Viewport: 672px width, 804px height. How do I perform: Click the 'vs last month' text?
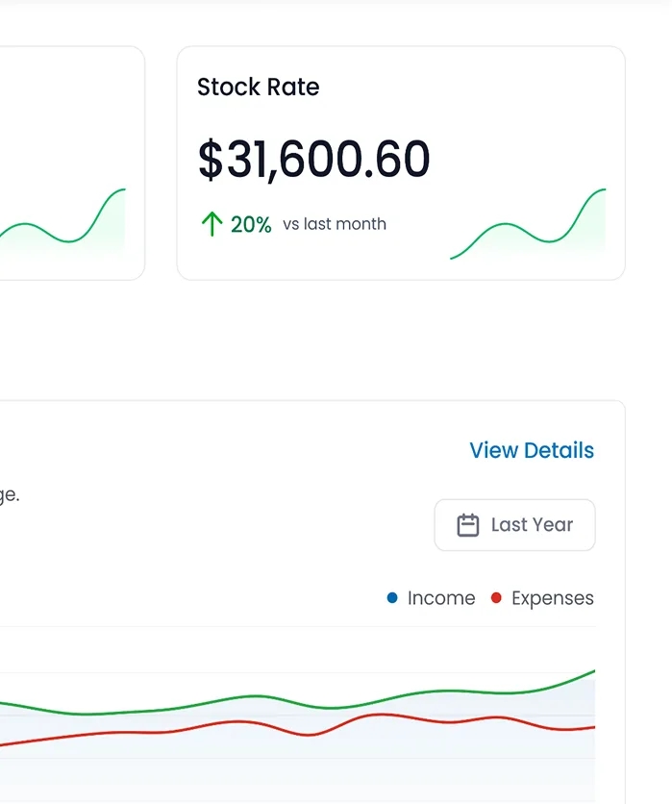(x=335, y=224)
